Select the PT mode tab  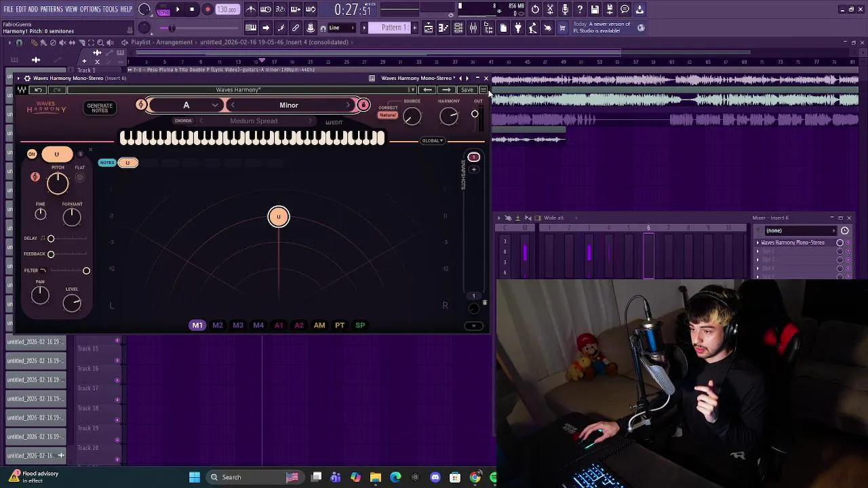pos(340,325)
